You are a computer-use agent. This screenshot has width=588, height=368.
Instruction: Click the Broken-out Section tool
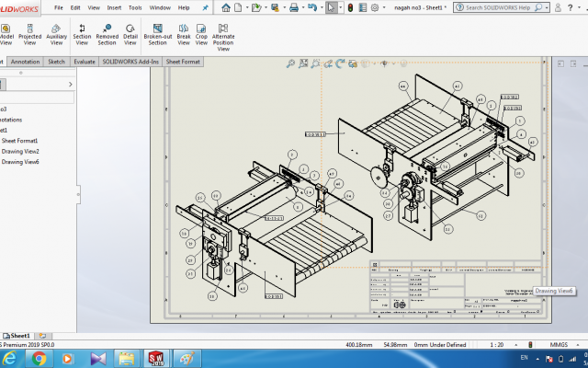[x=157, y=34]
